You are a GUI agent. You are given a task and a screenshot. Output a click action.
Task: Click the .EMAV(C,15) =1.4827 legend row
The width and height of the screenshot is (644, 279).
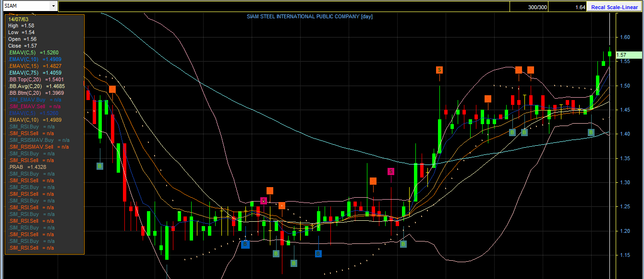pos(35,66)
